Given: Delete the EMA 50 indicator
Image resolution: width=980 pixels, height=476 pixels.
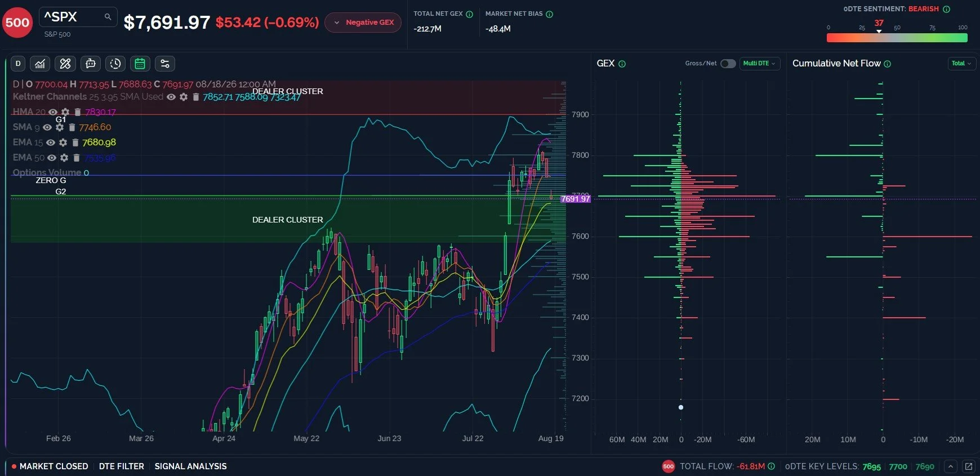Looking at the screenshot, I should [x=77, y=158].
